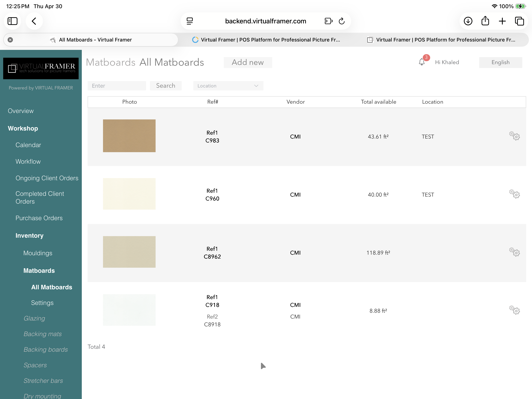Open Overview in the sidebar
The width and height of the screenshot is (532, 399).
point(21,111)
